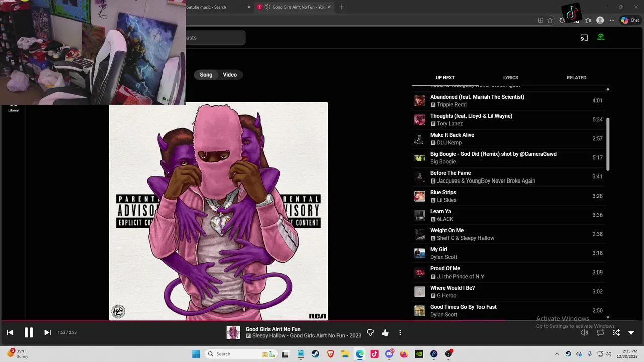Image resolution: width=644 pixels, height=362 pixels.
Task: Select Weight On Me in queue
Action: [508, 234]
